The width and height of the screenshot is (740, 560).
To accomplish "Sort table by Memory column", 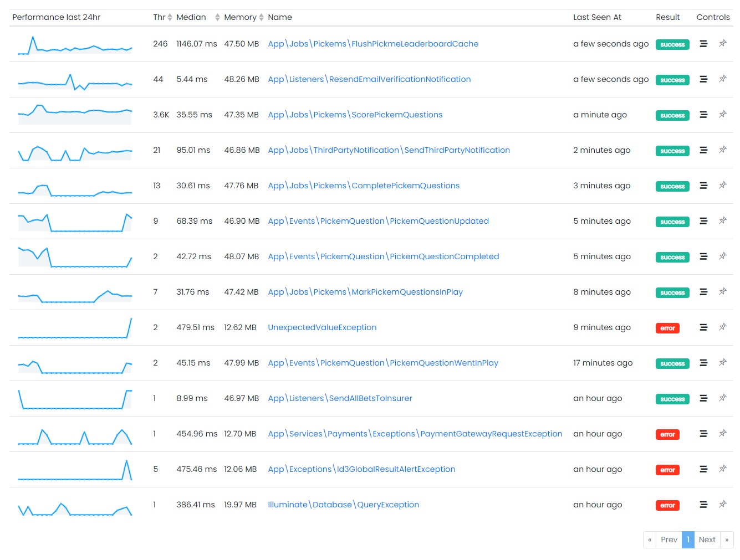I will click(262, 17).
